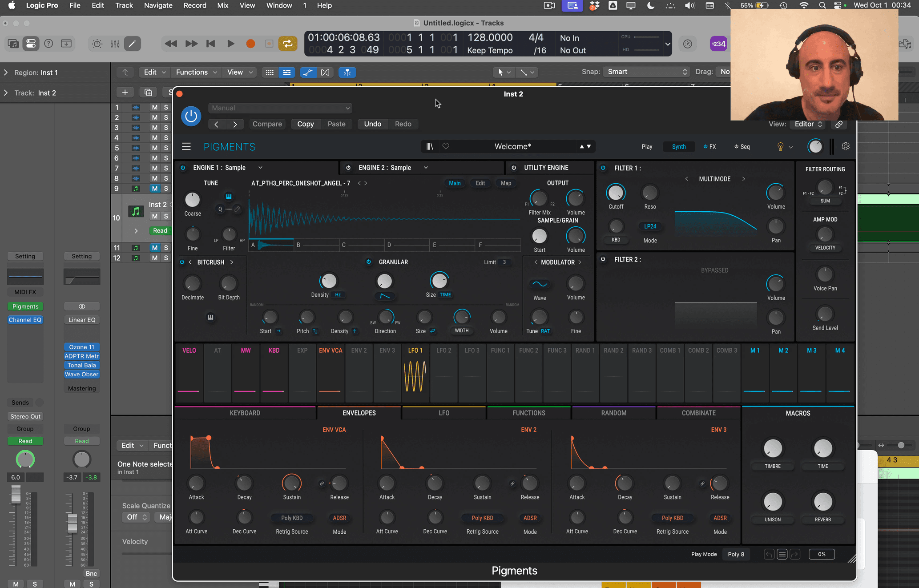Click the Undo button in plugin header
Screen dimensions: 919x588
coord(372,124)
